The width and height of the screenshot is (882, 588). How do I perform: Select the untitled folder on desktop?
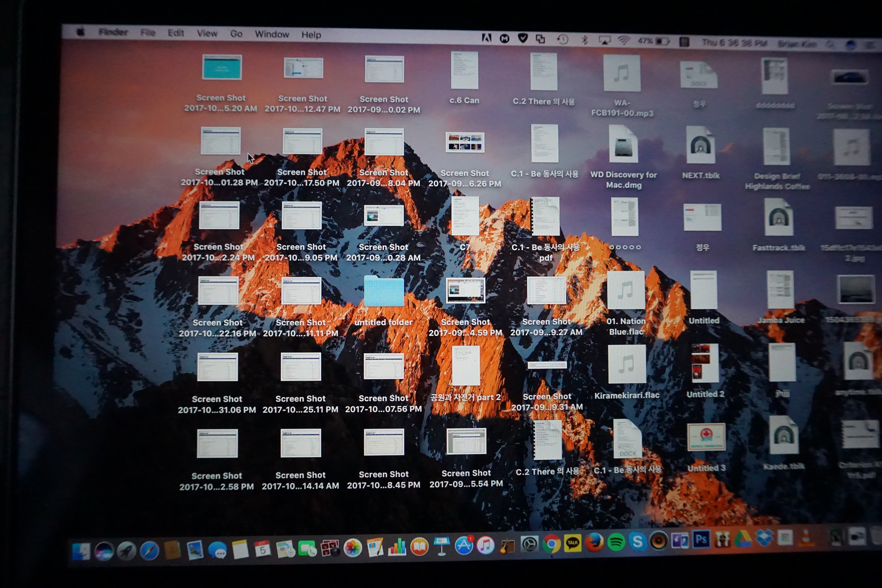pos(384,292)
